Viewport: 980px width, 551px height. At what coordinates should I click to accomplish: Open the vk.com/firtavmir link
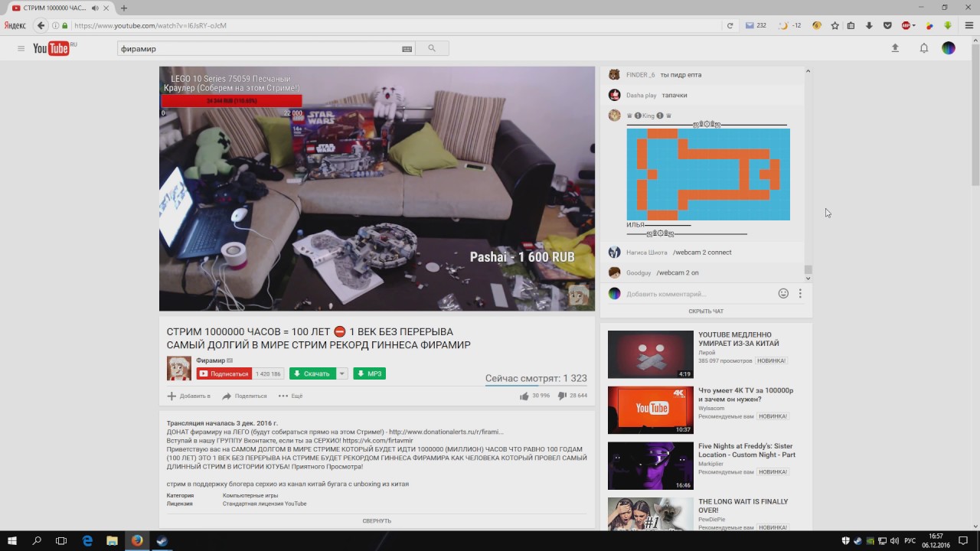click(378, 441)
